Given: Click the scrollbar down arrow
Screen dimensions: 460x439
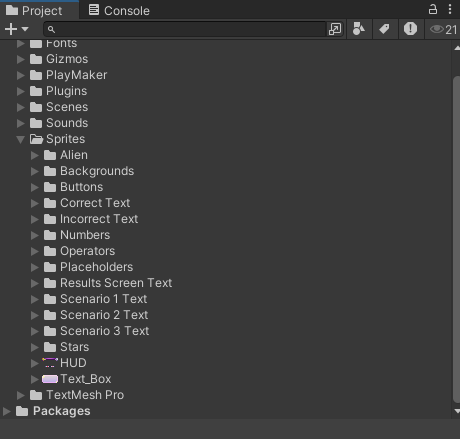Looking at the screenshot, I should [x=457, y=411].
